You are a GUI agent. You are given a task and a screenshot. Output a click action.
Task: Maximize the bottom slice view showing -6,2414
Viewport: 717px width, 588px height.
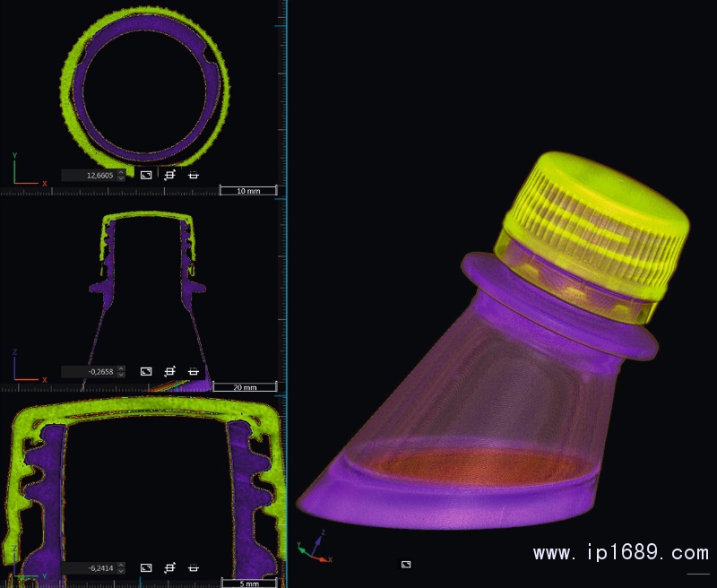pyautogui.click(x=146, y=568)
